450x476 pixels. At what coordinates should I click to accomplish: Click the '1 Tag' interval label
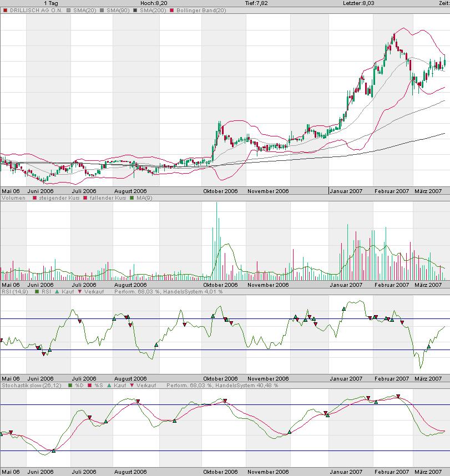(x=50, y=3)
